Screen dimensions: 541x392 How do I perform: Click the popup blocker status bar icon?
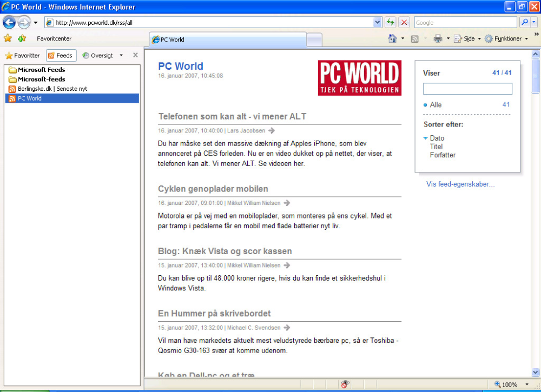tap(345, 384)
